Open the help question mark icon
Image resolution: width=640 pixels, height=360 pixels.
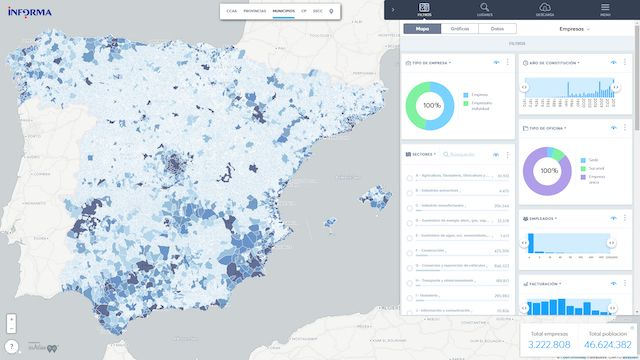pyautogui.click(x=11, y=347)
